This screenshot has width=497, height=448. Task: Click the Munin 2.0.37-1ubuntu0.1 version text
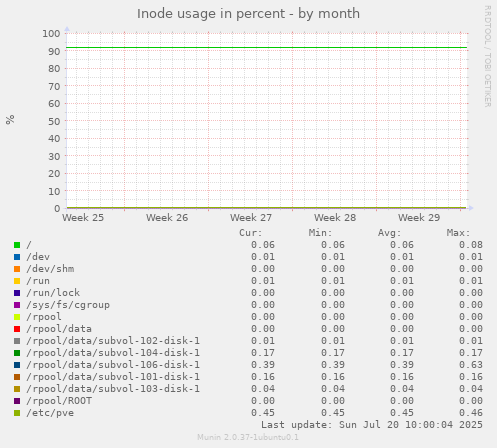[248, 437]
